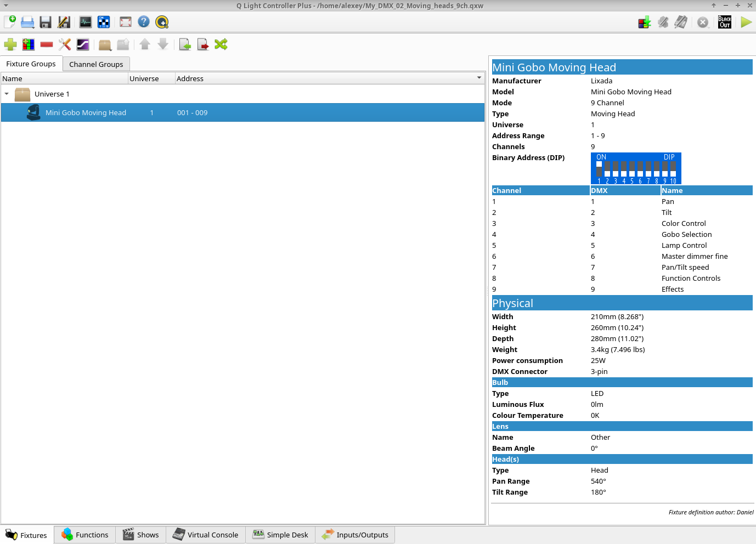Save the workspace with the floppy icon
The width and height of the screenshot is (756, 544).
click(46, 22)
